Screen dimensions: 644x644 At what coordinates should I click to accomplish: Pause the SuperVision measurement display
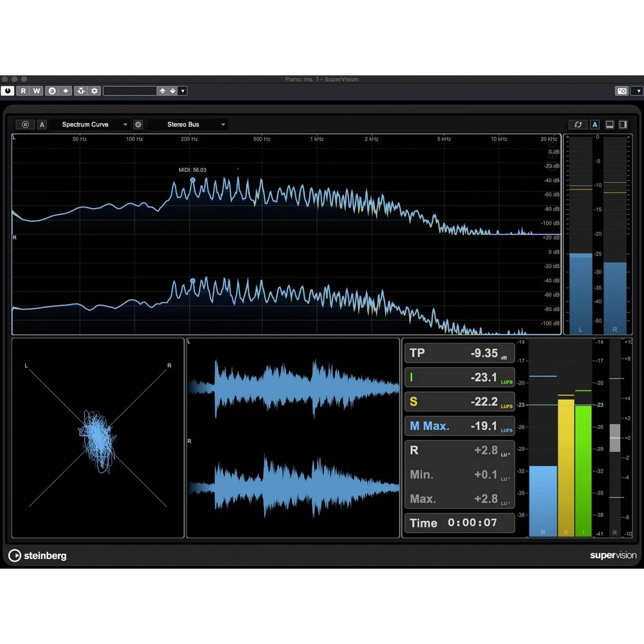click(25, 124)
